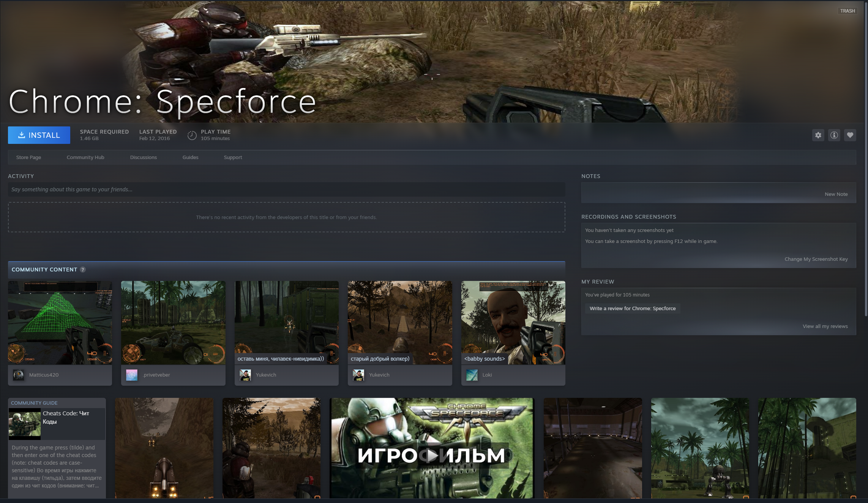Screen dimensions: 868x503
Task: Click the 'SPACE REQUIRED 1.46 GB' info
Action: pyautogui.click(x=104, y=135)
